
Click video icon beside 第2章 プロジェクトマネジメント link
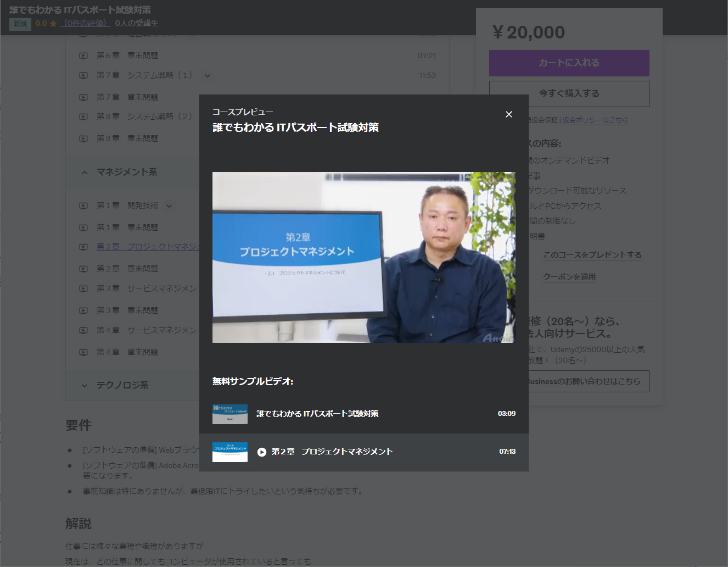coord(83,247)
